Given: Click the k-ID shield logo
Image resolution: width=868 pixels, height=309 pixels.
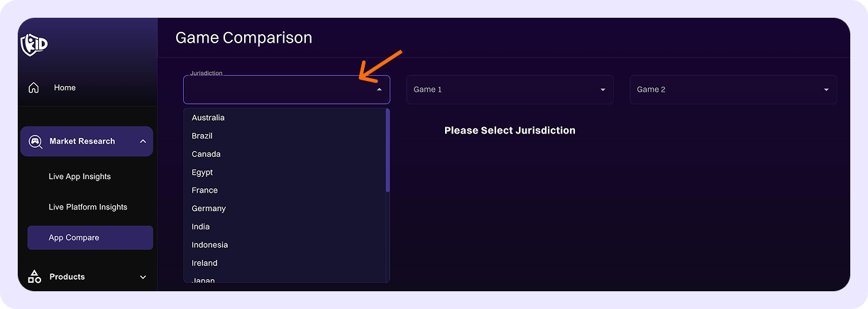Looking at the screenshot, I should (34, 44).
